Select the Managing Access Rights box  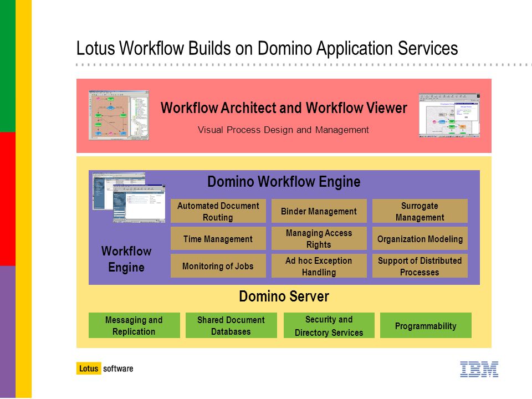click(x=319, y=238)
